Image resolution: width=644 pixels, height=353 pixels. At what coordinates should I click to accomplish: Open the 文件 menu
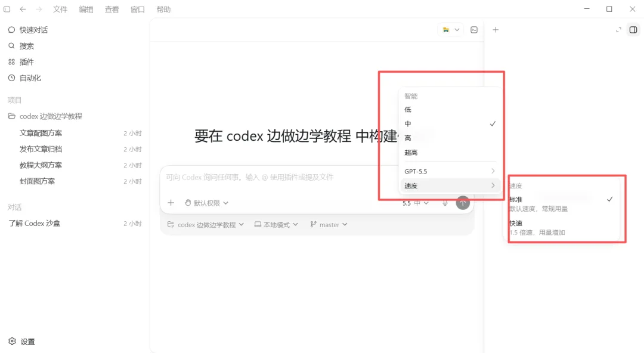tap(60, 9)
